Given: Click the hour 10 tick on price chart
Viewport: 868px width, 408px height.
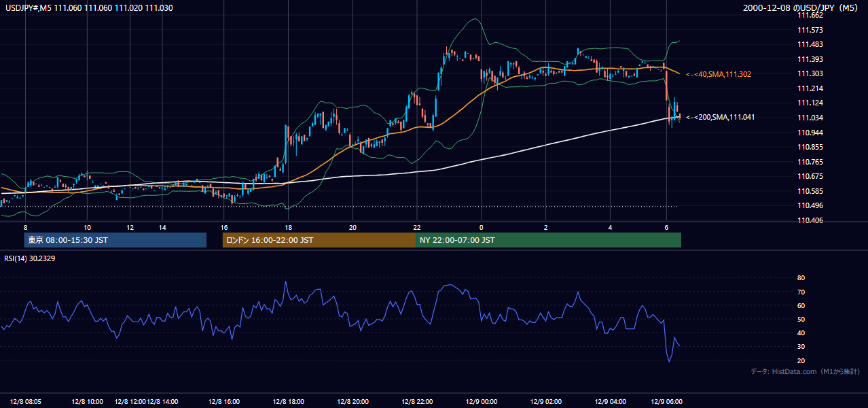Looking at the screenshot, I should point(87,227).
